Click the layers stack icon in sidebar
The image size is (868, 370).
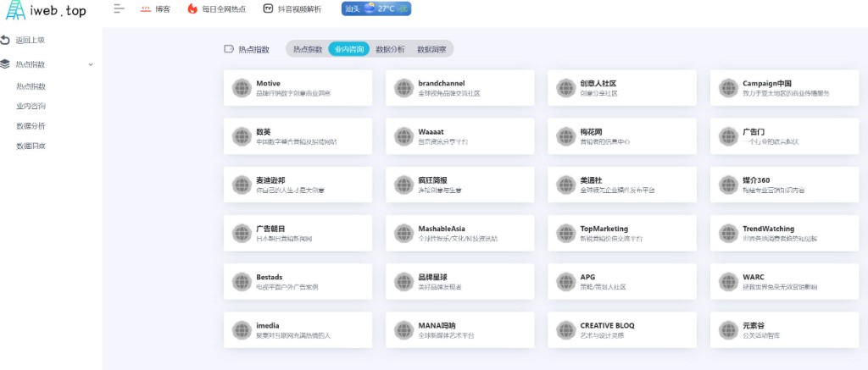[x=5, y=64]
